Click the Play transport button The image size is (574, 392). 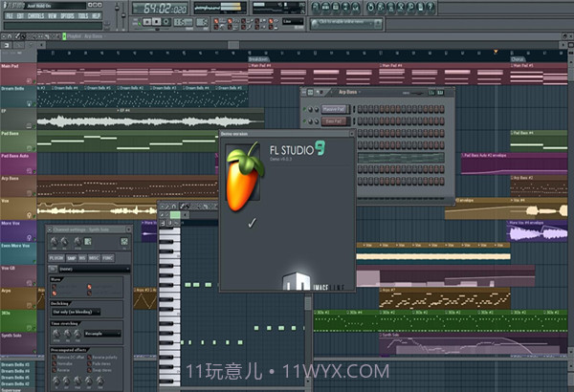click(147, 21)
